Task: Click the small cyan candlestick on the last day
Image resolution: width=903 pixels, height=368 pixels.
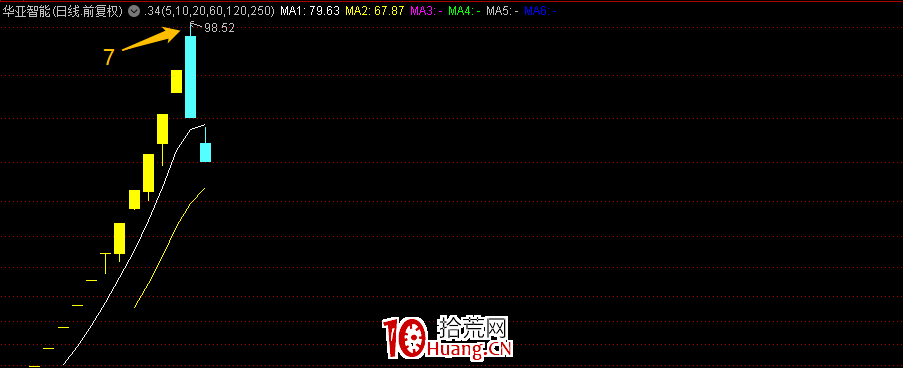Action: (206, 152)
